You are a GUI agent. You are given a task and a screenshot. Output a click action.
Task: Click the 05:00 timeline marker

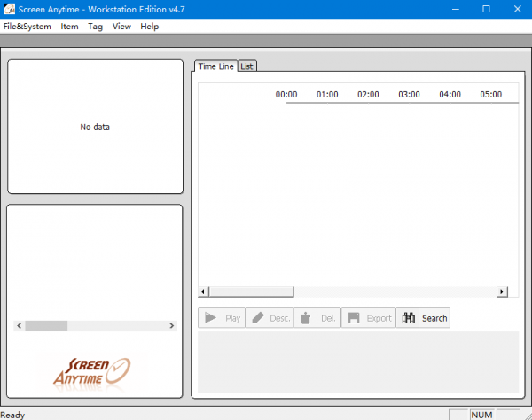(491, 94)
